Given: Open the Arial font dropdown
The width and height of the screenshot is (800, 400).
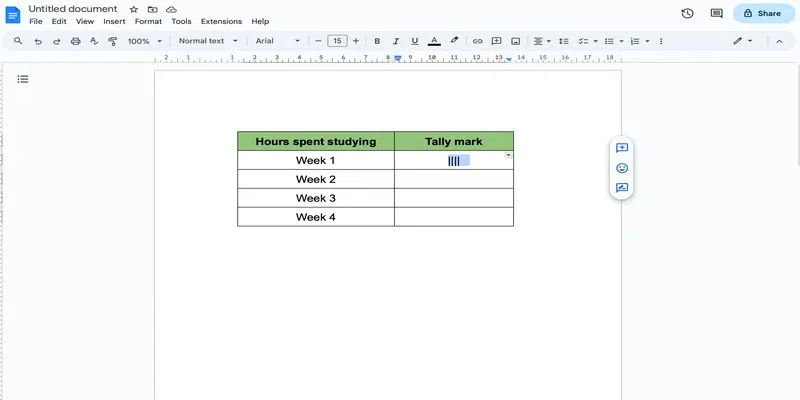Looking at the screenshot, I should point(278,41).
